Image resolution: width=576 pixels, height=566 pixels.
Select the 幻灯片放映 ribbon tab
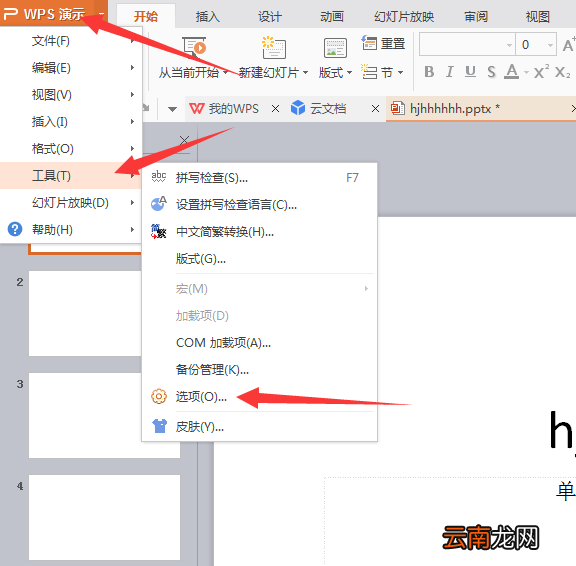pos(404,17)
